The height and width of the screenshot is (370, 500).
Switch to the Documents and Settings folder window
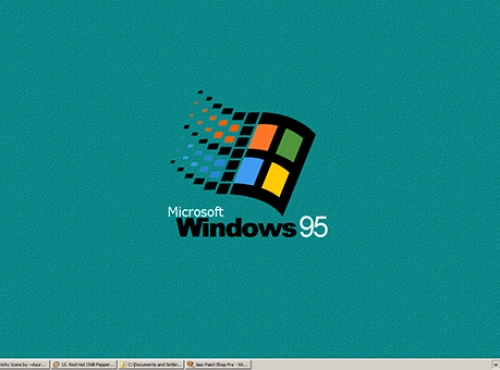[x=151, y=365]
